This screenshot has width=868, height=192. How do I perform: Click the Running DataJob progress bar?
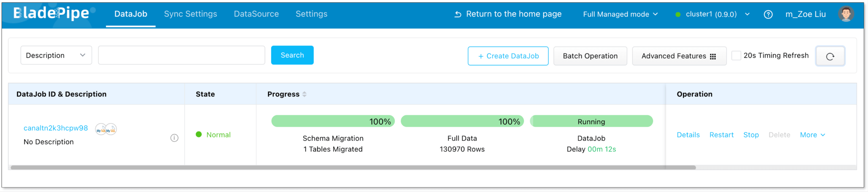[591, 122]
